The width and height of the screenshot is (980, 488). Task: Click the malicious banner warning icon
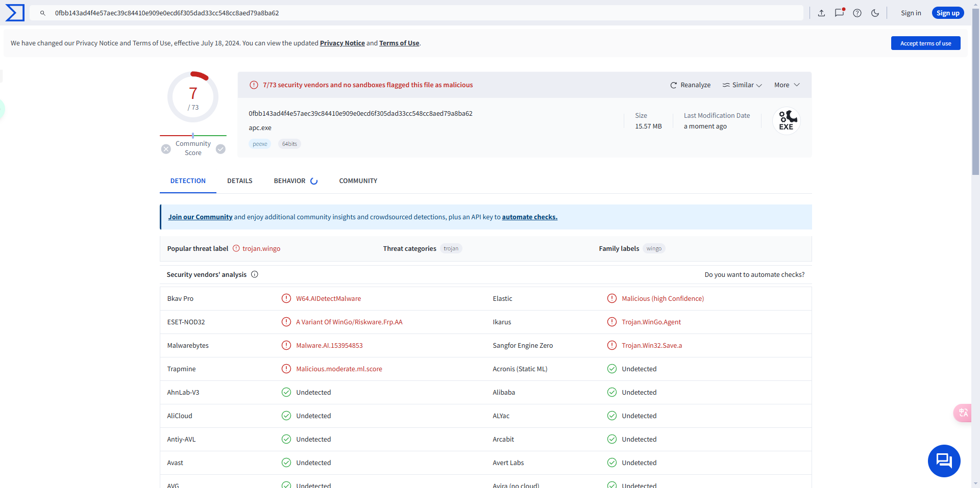point(254,85)
